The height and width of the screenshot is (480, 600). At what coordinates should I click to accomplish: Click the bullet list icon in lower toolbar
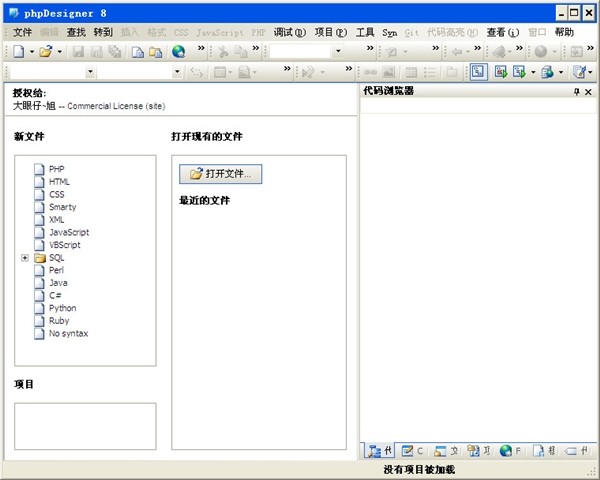(430, 72)
